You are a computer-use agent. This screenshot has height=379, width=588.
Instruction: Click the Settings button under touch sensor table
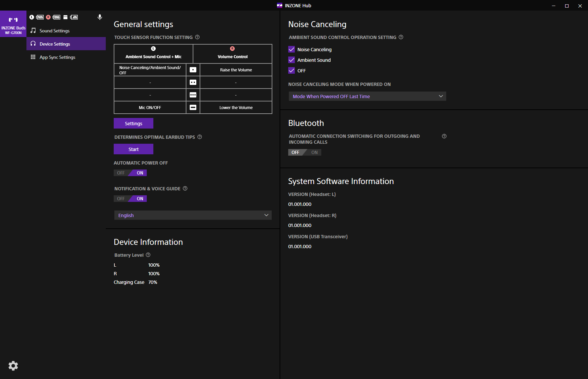click(x=134, y=124)
